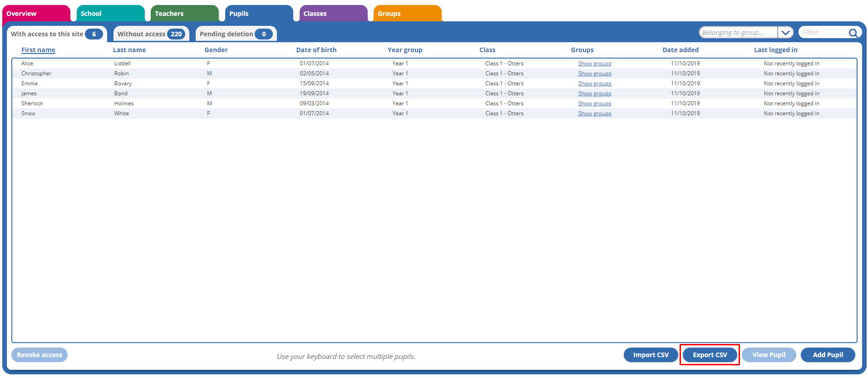Select the School tab
868x378 pixels.
110,14
